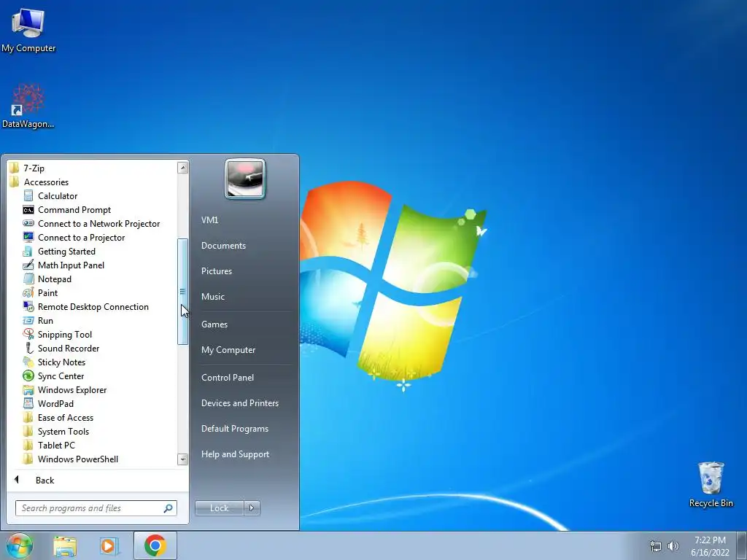
Task: Click the user account picture
Action: click(245, 179)
